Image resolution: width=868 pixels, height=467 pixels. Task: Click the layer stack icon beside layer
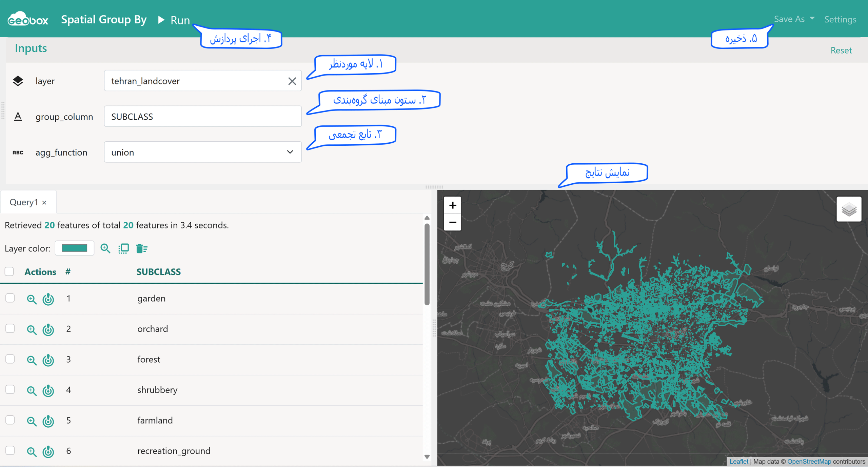(18, 81)
